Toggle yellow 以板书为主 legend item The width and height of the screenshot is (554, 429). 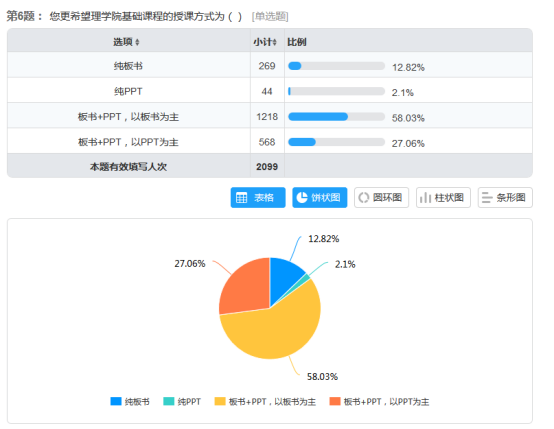tap(265, 401)
